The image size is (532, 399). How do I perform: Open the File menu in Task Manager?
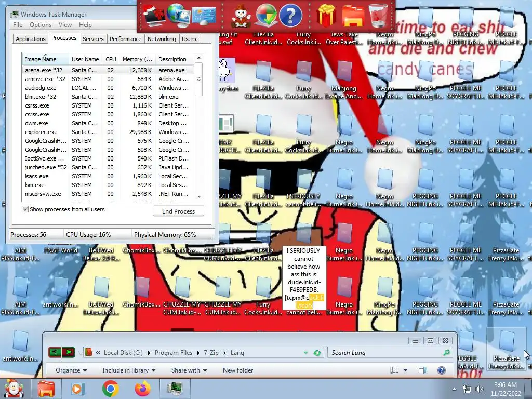pos(18,25)
